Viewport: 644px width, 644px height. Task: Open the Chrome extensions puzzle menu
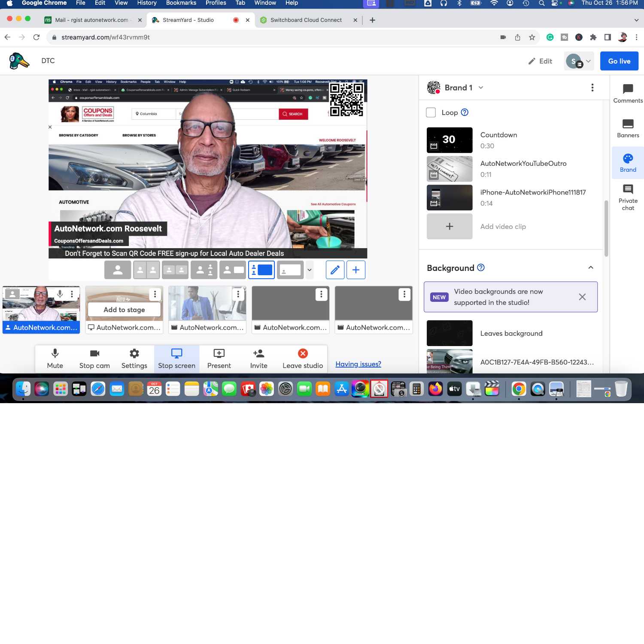[593, 37]
